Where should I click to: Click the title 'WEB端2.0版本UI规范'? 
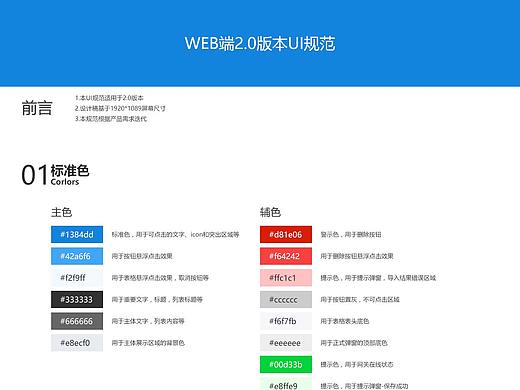(260, 43)
